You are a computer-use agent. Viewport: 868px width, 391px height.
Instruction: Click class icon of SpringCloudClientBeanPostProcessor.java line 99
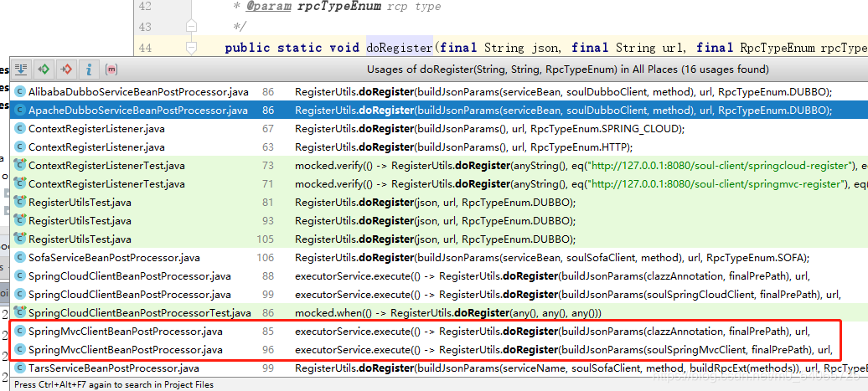[x=20, y=294]
